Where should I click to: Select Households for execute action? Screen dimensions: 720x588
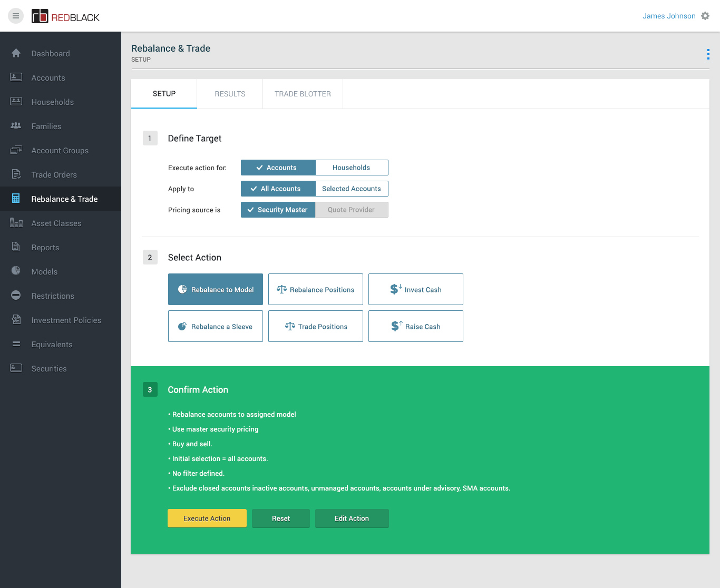352,168
